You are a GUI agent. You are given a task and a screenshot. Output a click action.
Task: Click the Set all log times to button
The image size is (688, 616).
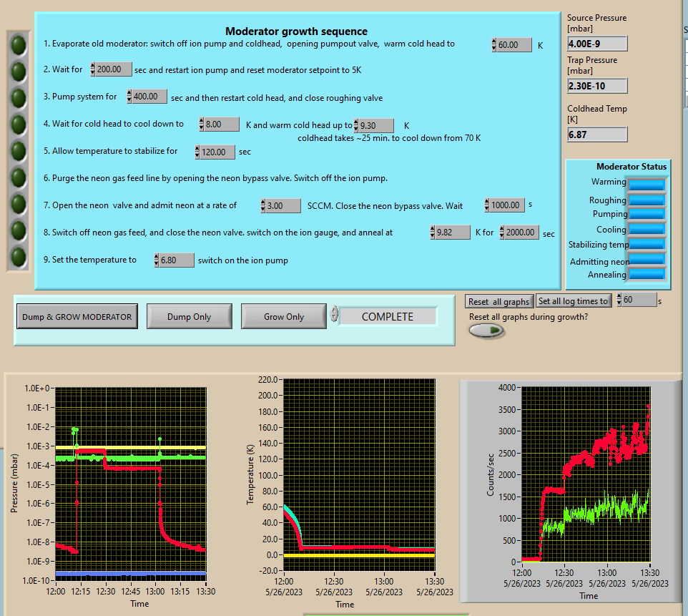coord(574,301)
